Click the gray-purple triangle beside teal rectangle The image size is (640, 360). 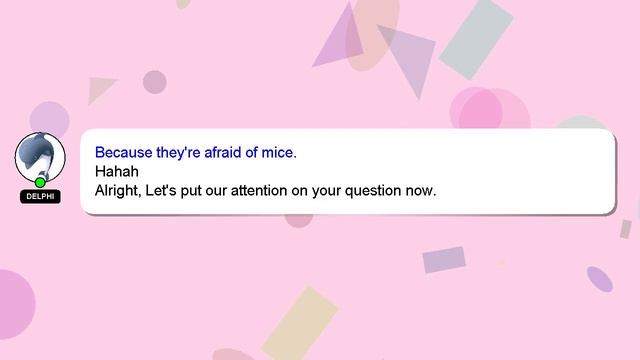click(409, 57)
